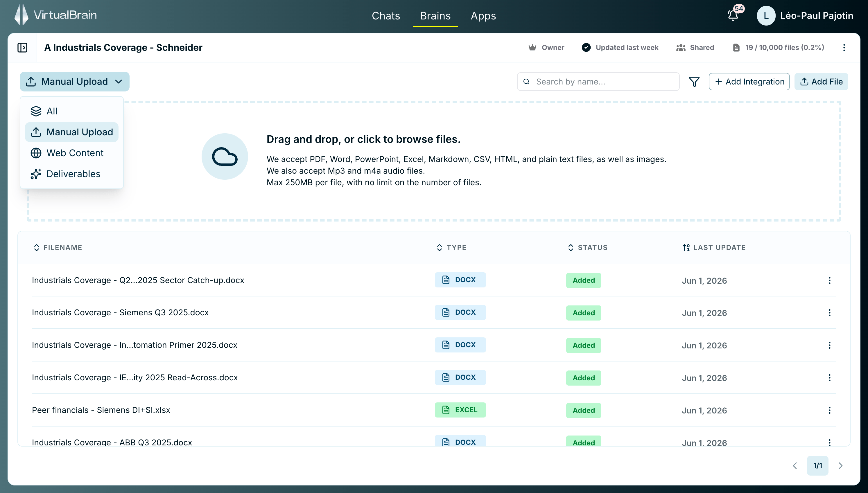Click Jun 1, 2026 date for Read-Across row
868x493 pixels.
pyautogui.click(x=704, y=378)
